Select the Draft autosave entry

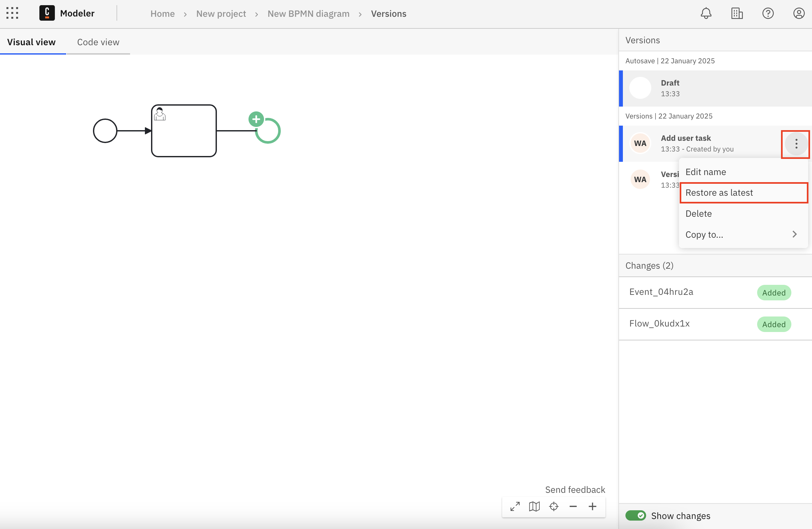pyautogui.click(x=715, y=88)
